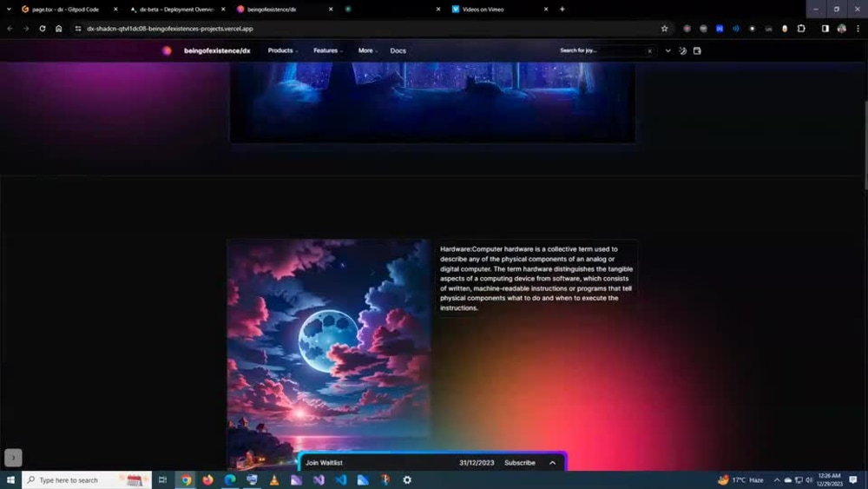This screenshot has height=489, width=868.
Task: Show hidden system tray icons
Action: [x=777, y=479]
